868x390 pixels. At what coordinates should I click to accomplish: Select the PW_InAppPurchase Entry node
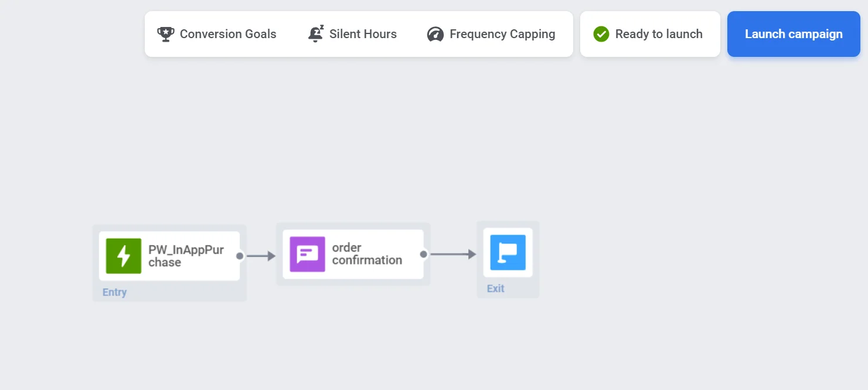click(169, 255)
